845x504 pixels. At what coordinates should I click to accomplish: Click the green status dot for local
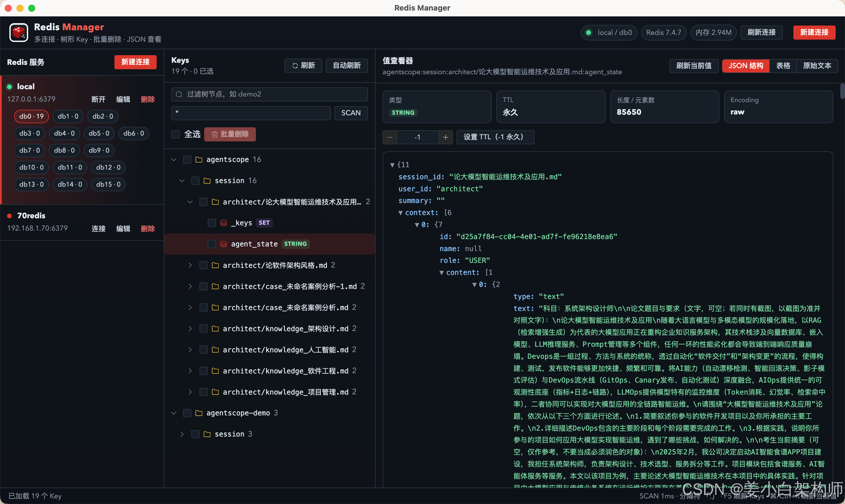tap(9, 87)
